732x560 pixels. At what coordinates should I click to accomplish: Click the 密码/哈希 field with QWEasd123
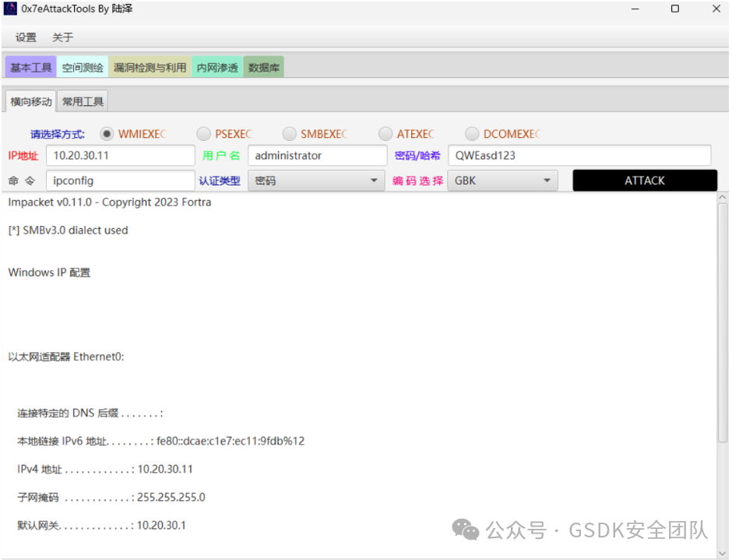click(579, 156)
